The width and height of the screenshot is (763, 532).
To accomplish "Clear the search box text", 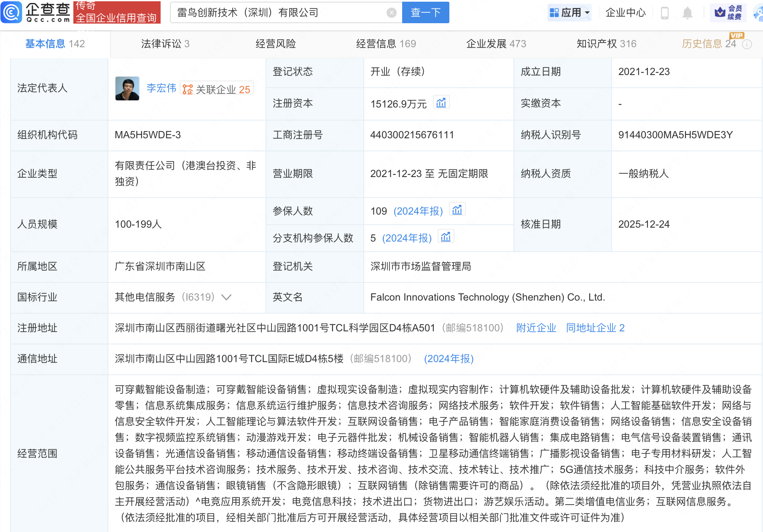I will [391, 13].
